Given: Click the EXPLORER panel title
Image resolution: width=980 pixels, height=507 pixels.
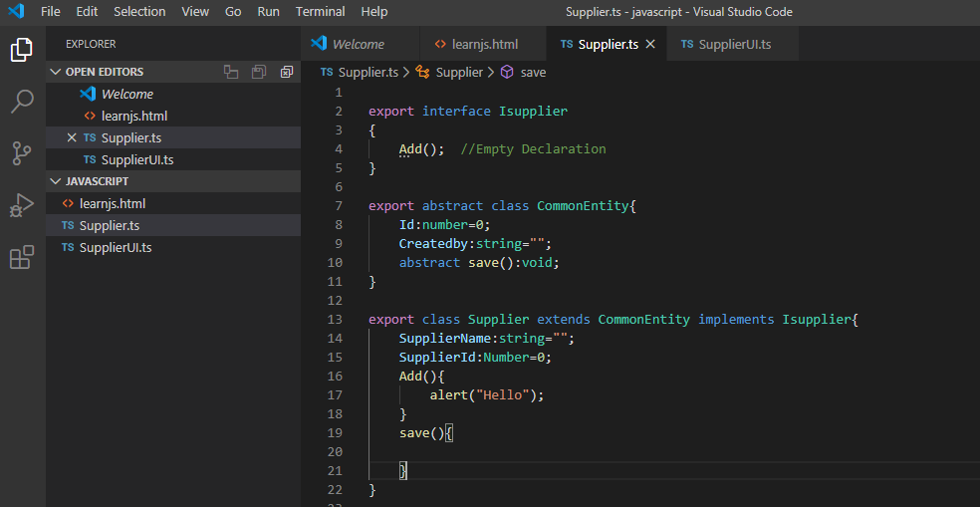Looking at the screenshot, I should pos(91,45).
